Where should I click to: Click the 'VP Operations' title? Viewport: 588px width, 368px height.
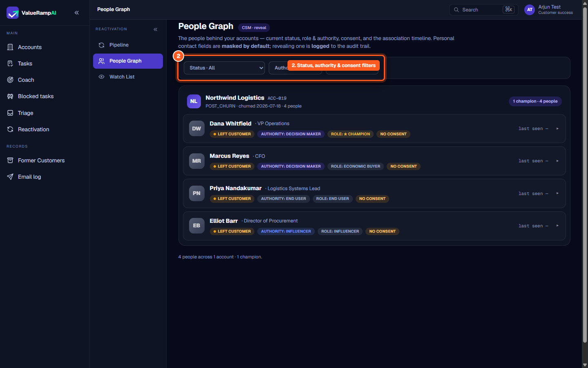(x=273, y=123)
